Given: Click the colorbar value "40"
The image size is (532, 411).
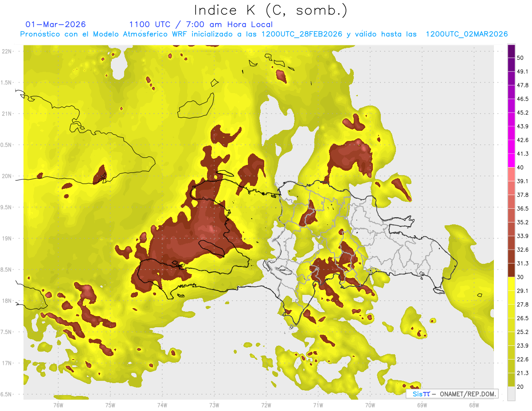Looking at the screenshot, I should [521, 168].
